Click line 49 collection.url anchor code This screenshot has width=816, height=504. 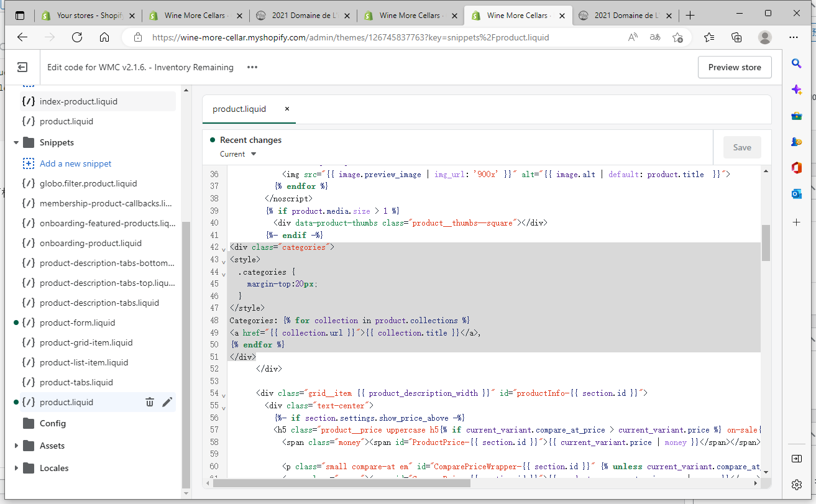pyautogui.click(x=355, y=332)
